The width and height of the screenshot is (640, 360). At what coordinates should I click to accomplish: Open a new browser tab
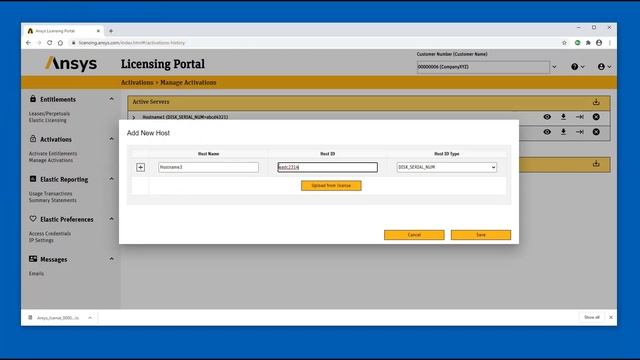pos(111,31)
